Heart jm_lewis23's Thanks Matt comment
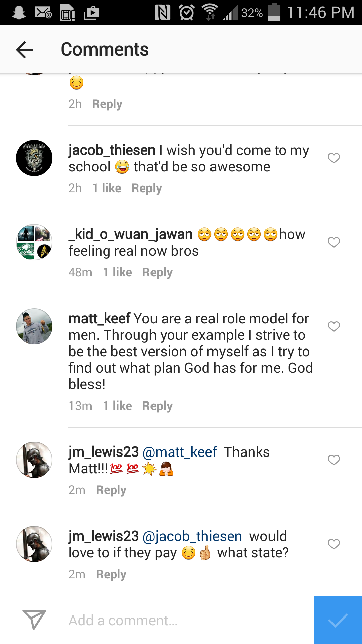Image resolution: width=362 pixels, height=644 pixels. coord(334,460)
